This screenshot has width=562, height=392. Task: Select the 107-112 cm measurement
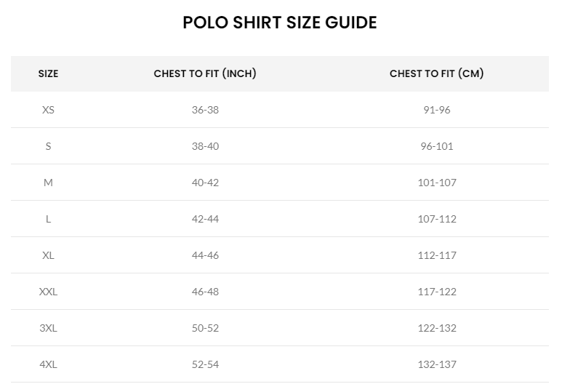pyautogui.click(x=436, y=219)
